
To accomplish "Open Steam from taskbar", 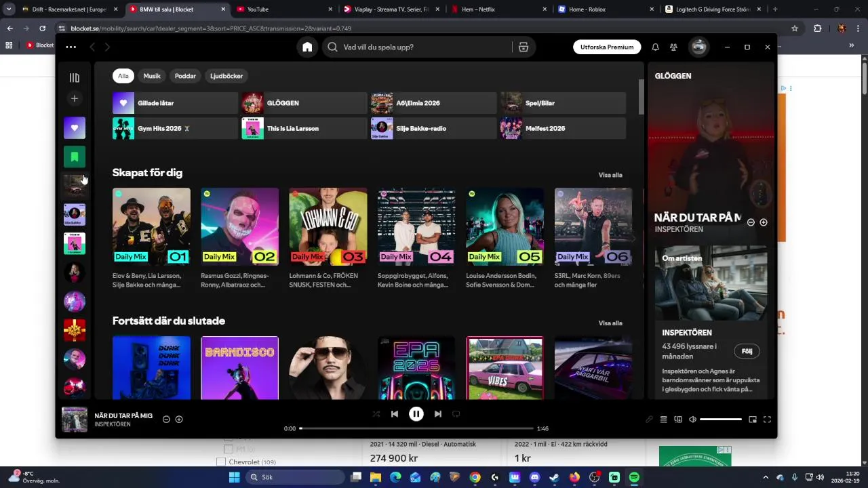I will pyautogui.click(x=554, y=477).
